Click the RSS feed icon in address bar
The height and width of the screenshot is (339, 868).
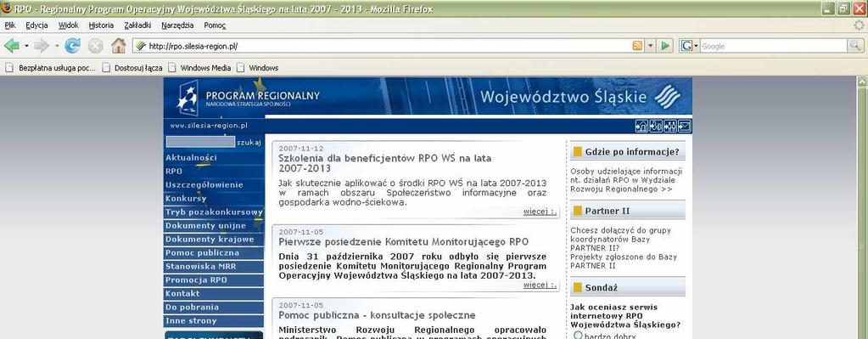[x=638, y=46]
